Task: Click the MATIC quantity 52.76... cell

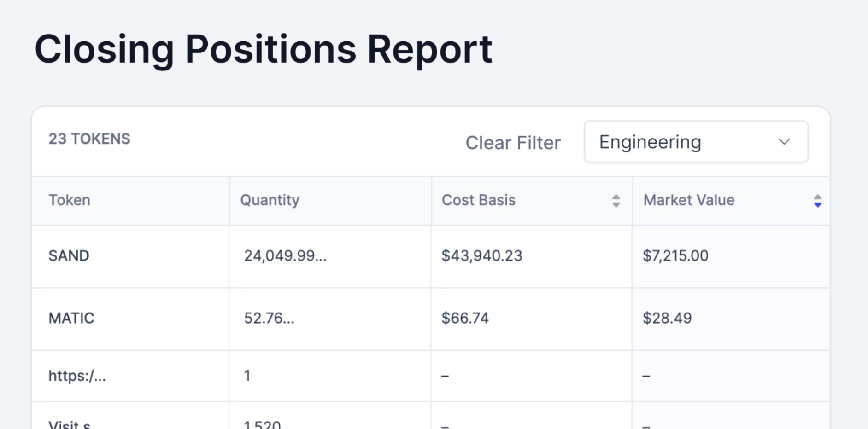Action: pyautogui.click(x=269, y=318)
